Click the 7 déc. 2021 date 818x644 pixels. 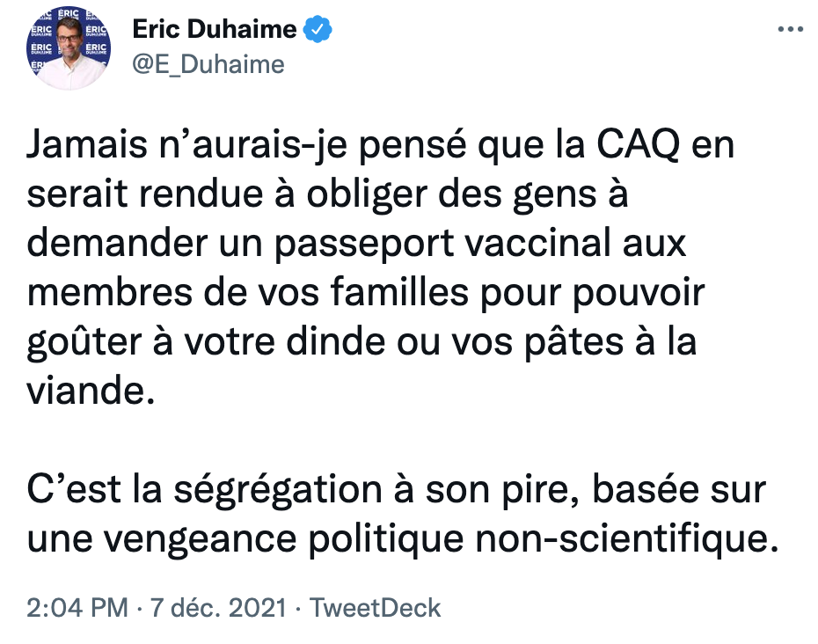click(x=218, y=608)
